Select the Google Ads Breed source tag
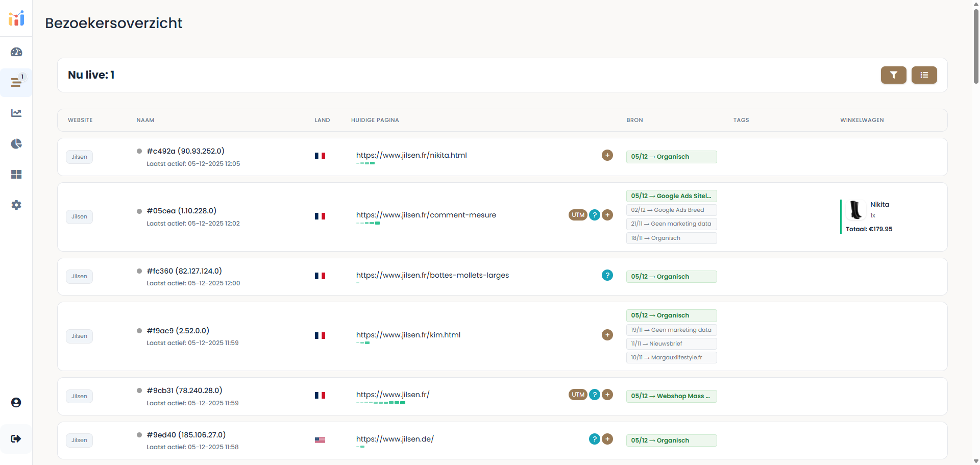 tap(671, 210)
